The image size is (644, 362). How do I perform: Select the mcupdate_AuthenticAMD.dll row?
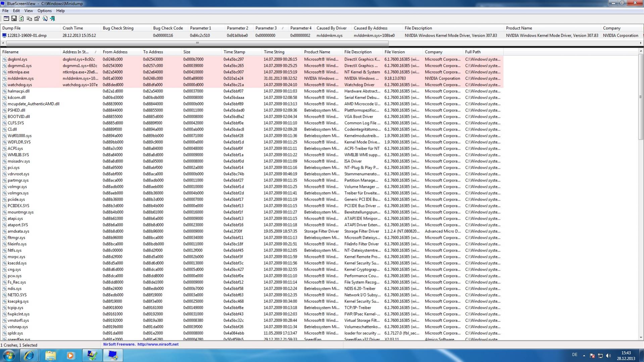tap(252, 104)
